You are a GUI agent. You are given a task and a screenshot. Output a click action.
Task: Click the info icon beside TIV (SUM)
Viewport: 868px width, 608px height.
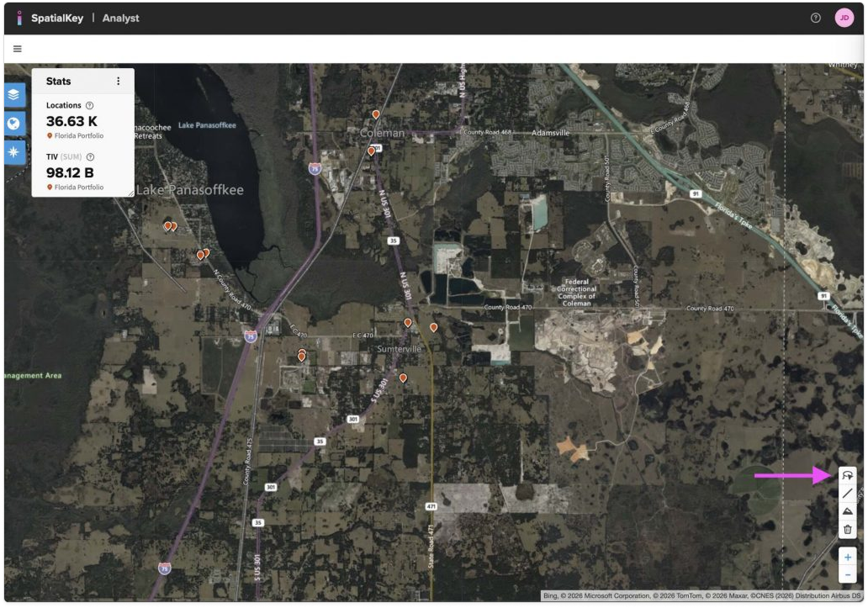[90, 156]
